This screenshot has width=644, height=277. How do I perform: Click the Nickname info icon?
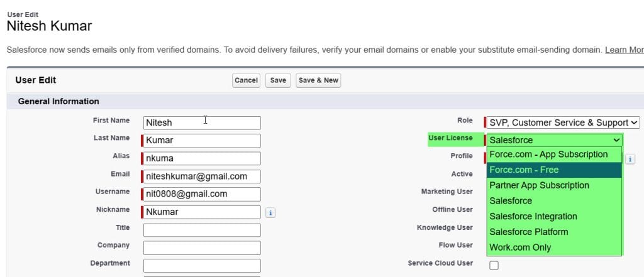click(x=270, y=212)
